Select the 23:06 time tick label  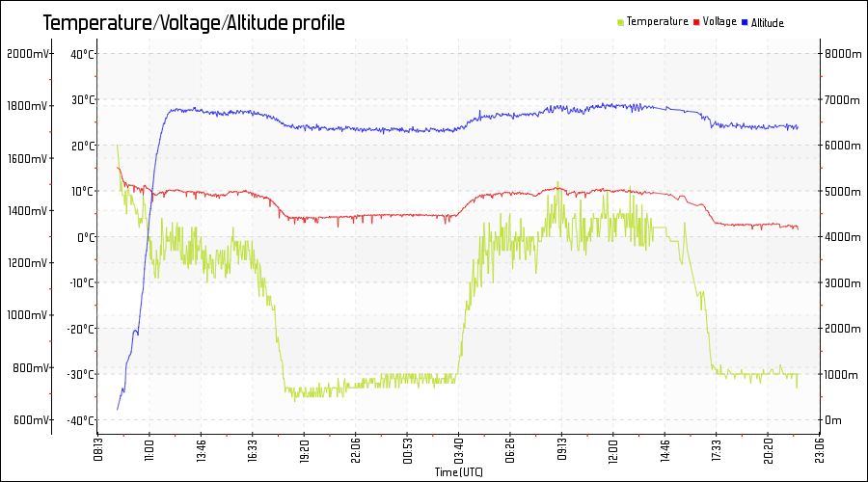point(820,451)
